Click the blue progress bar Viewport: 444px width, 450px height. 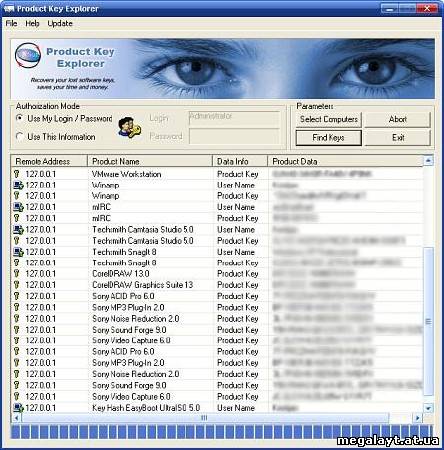(x=222, y=432)
